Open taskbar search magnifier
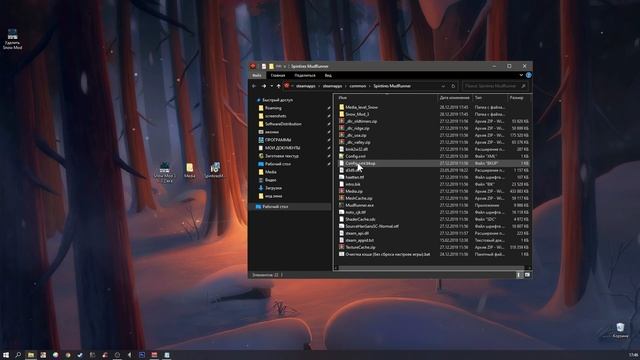The height and width of the screenshot is (360, 640). click(x=18, y=355)
